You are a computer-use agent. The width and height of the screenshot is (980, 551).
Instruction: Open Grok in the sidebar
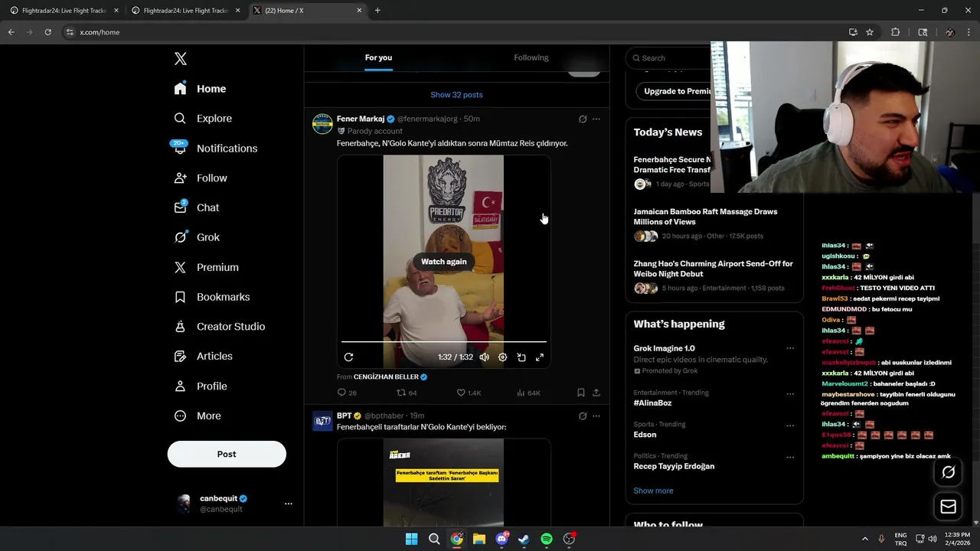coord(197,237)
